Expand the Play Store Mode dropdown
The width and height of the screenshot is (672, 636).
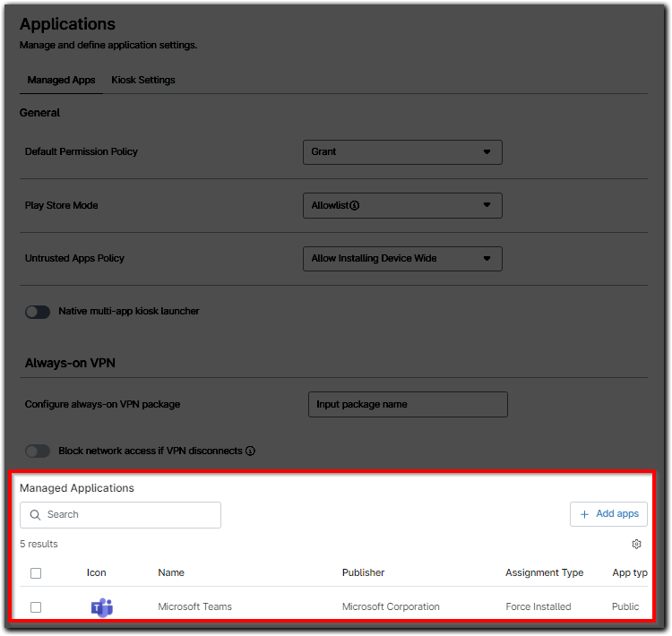click(x=402, y=205)
